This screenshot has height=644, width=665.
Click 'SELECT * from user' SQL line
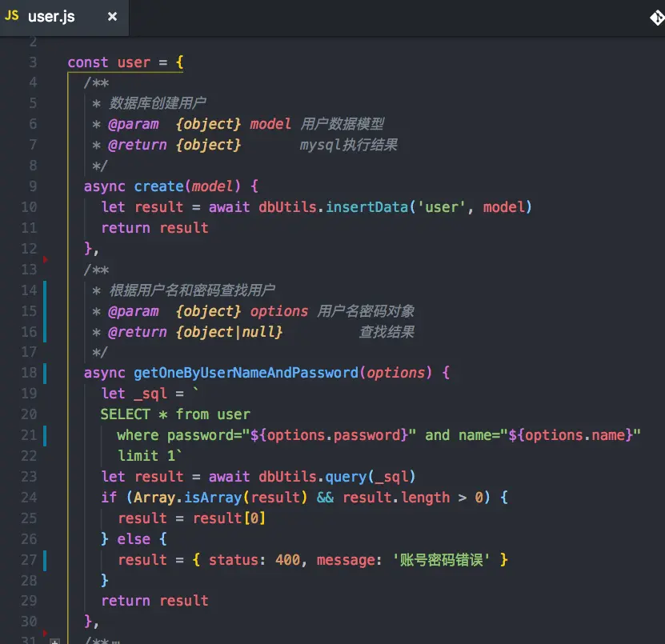tap(175, 414)
